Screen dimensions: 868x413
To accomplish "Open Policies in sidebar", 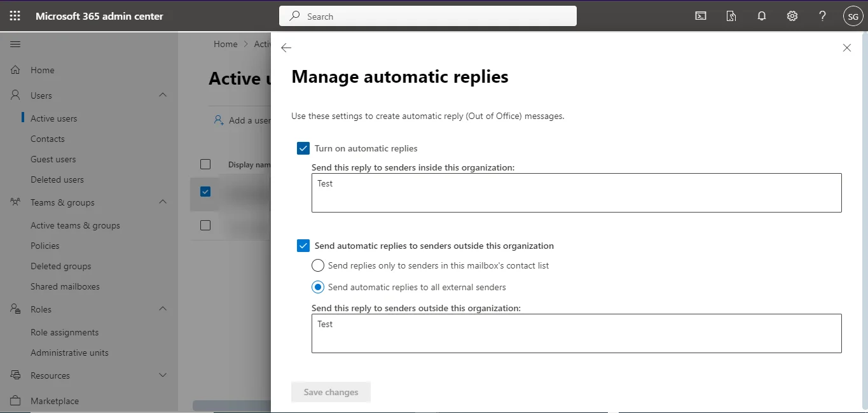I will pos(45,246).
